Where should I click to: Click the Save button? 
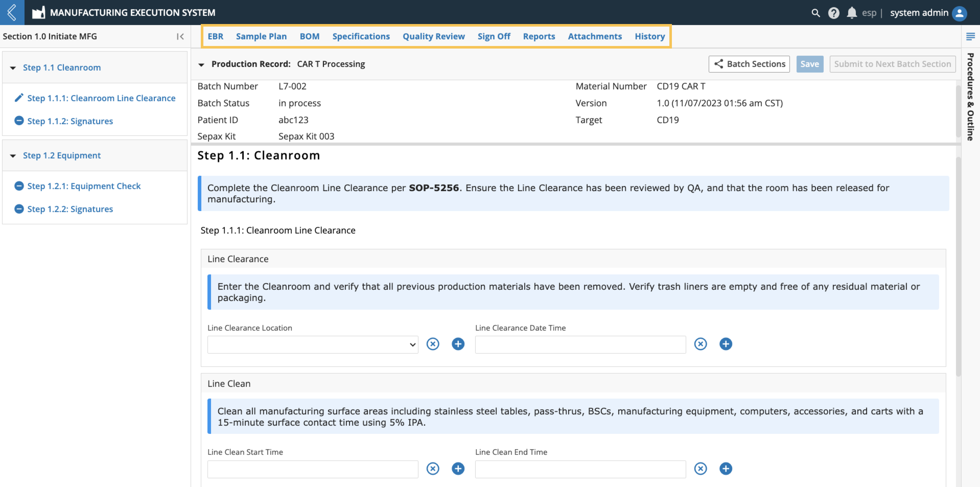[810, 64]
